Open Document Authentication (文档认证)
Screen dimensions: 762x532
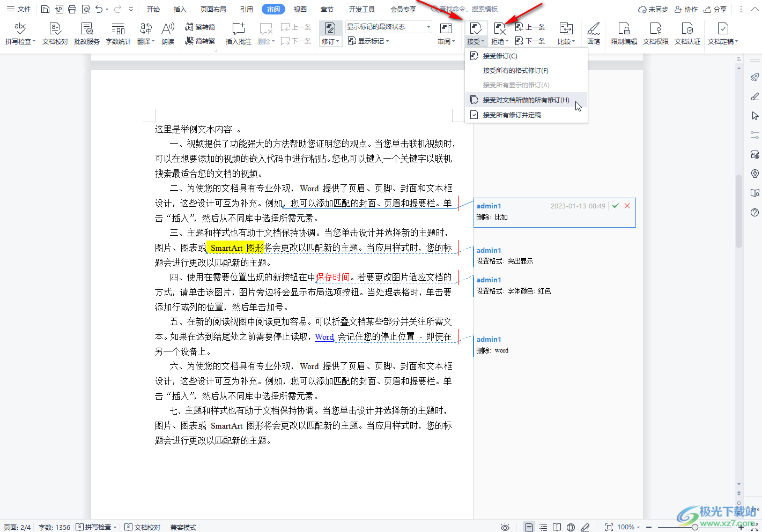coord(687,34)
